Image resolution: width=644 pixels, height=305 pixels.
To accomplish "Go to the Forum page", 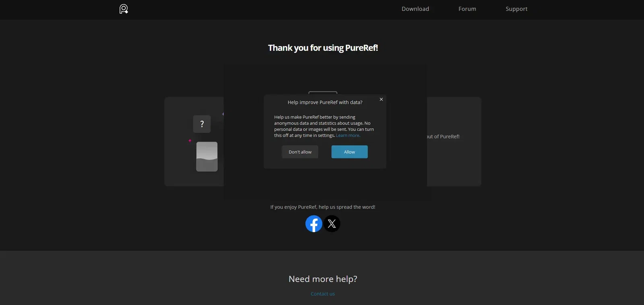I will click(467, 9).
